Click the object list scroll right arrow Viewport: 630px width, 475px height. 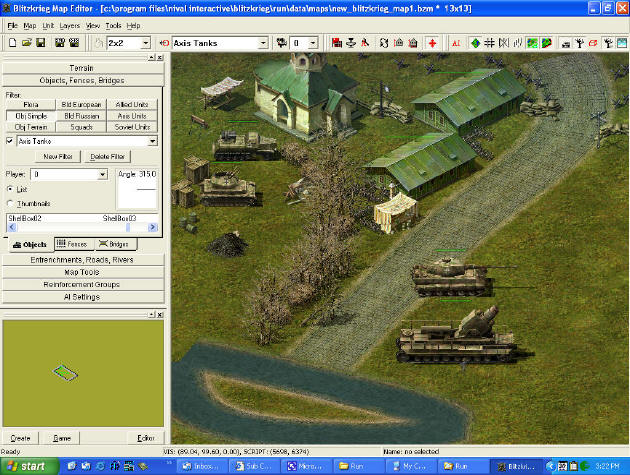(x=153, y=227)
